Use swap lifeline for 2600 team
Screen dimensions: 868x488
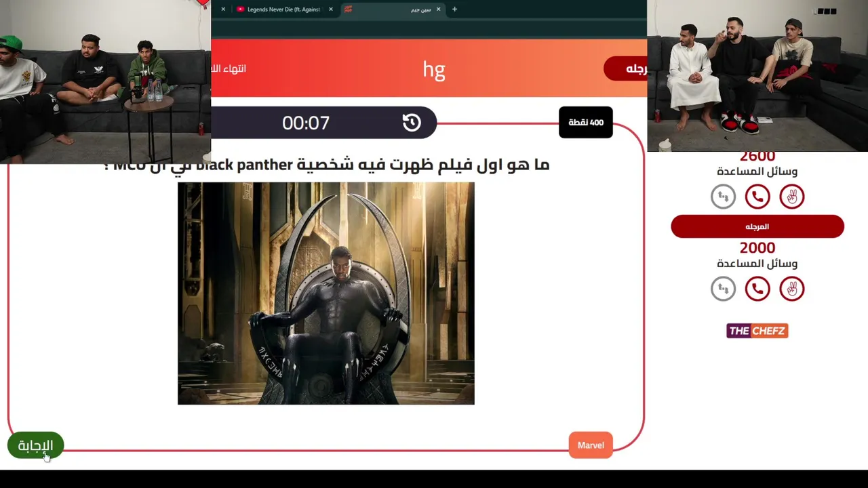[723, 197]
